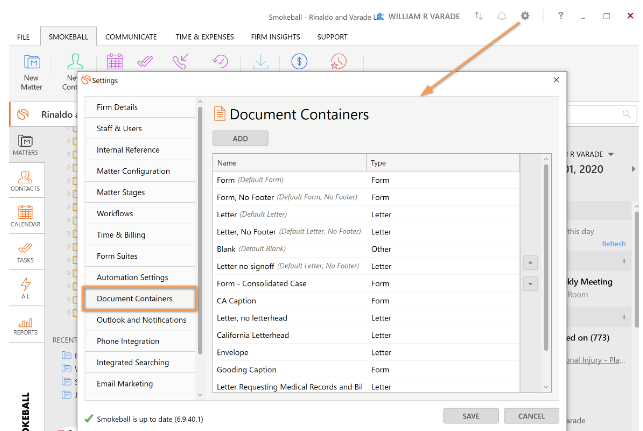Click next-day arrow beside the 2020 date

click(634, 169)
